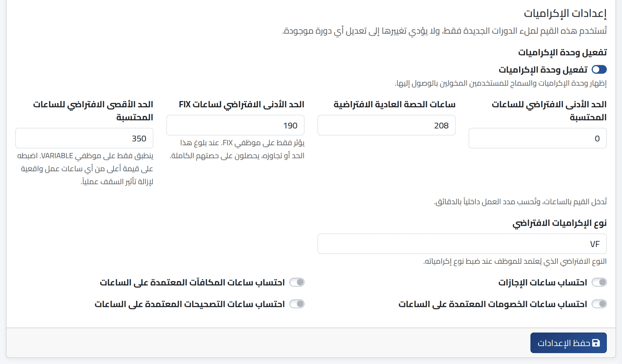Click label الحد الأدنى الافتراضي لساعات FIX
The height and width of the screenshot is (364, 622).
(x=241, y=104)
